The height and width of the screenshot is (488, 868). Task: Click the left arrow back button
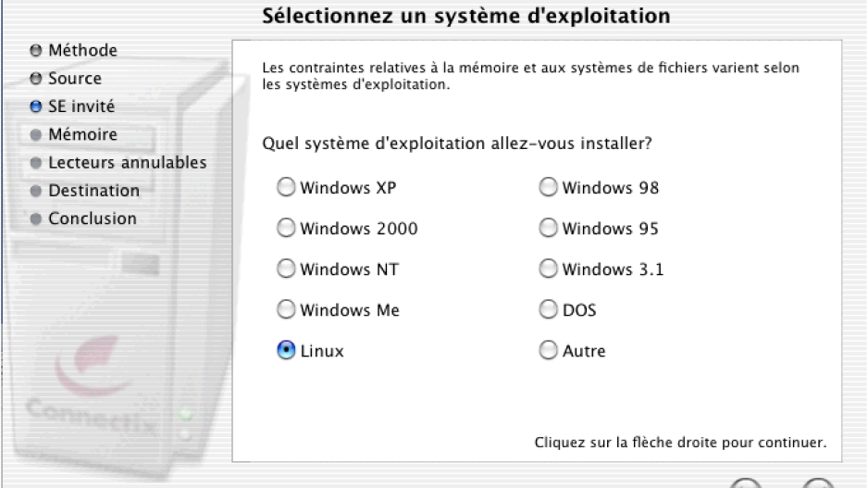coord(746,482)
